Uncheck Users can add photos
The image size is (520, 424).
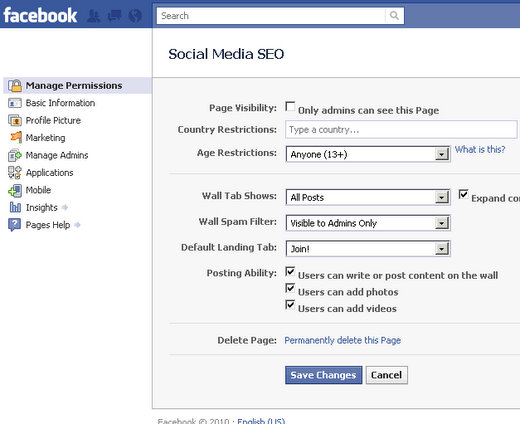coord(290,288)
